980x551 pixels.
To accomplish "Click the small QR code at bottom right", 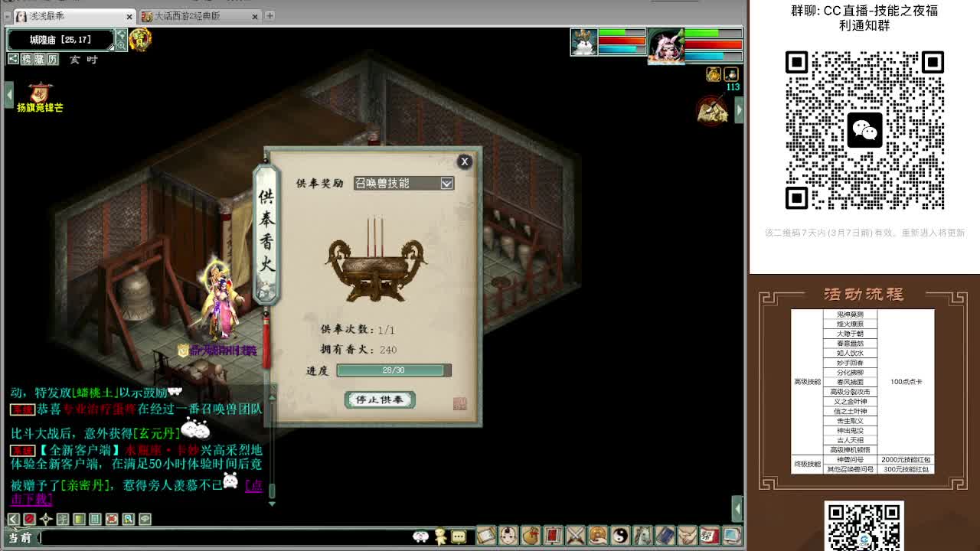I will tap(864, 526).
